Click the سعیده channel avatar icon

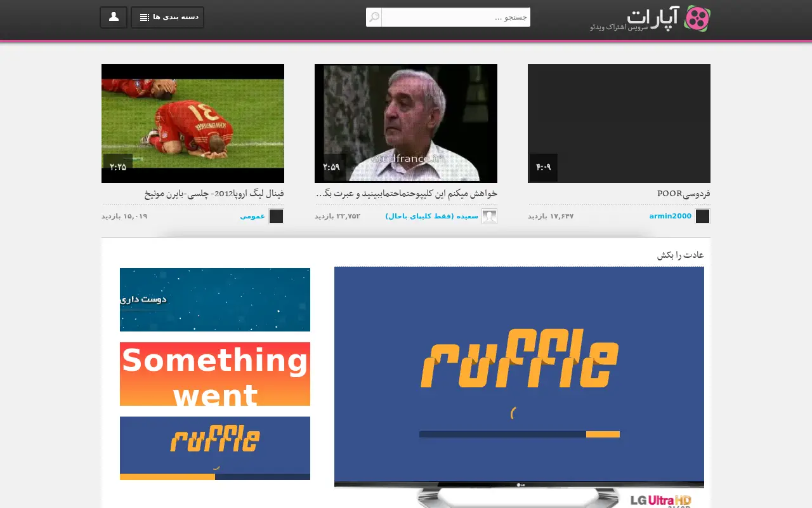coord(489,216)
